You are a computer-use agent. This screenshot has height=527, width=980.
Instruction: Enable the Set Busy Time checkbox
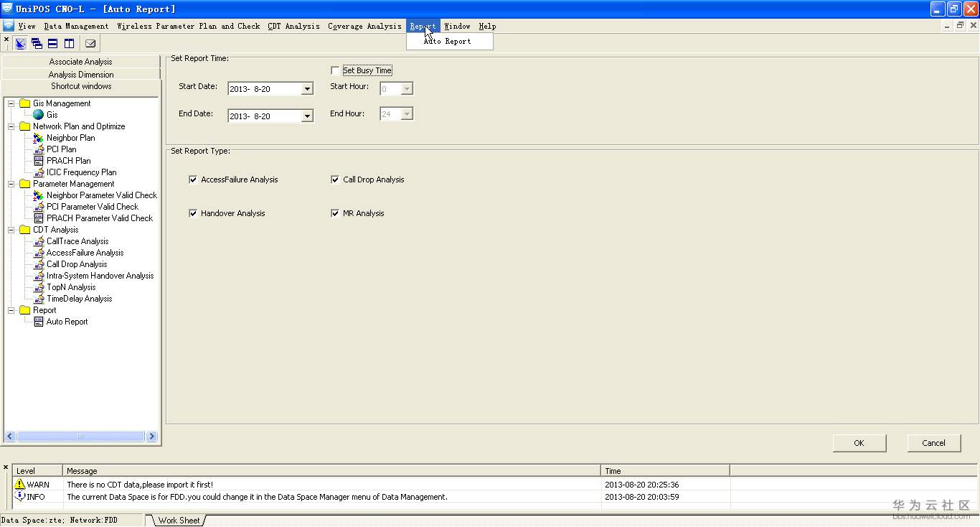[335, 70]
